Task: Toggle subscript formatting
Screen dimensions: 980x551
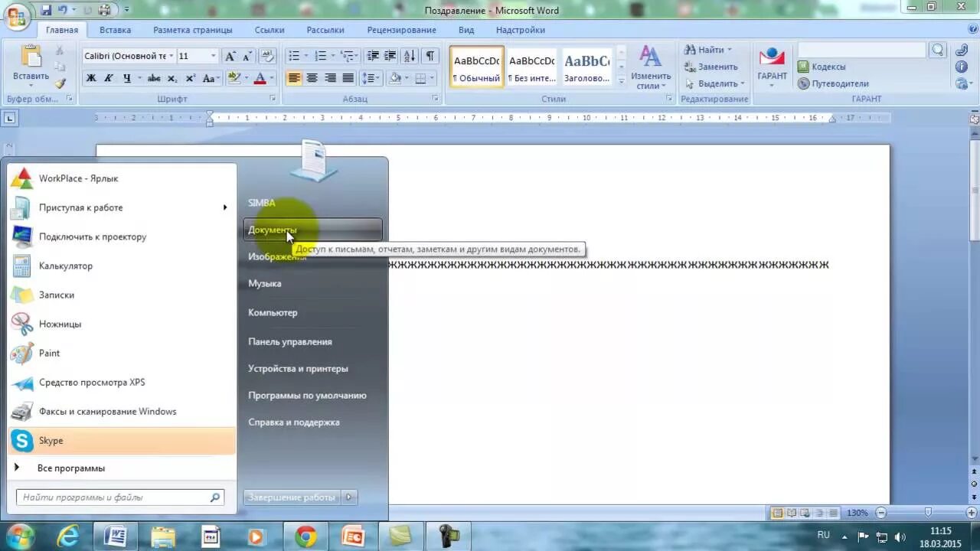Action: (172, 78)
